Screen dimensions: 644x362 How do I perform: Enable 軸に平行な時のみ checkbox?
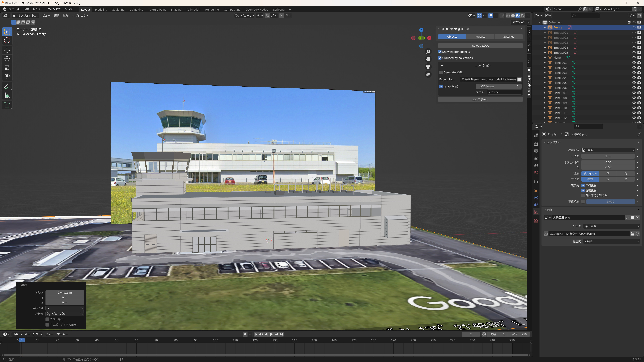583,195
